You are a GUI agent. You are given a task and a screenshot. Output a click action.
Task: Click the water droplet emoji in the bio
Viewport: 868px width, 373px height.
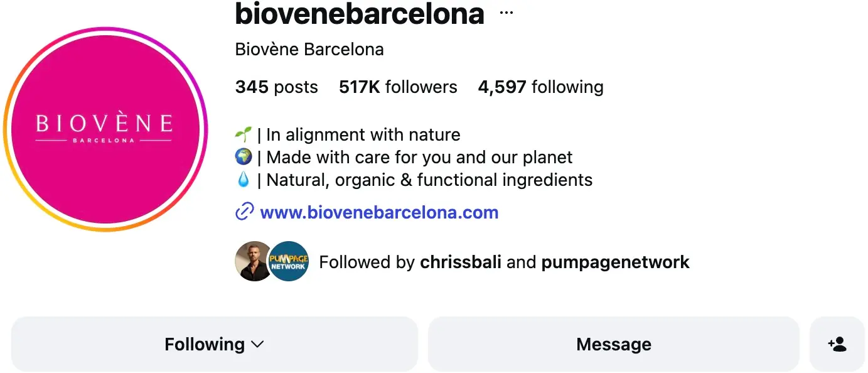pyautogui.click(x=242, y=179)
